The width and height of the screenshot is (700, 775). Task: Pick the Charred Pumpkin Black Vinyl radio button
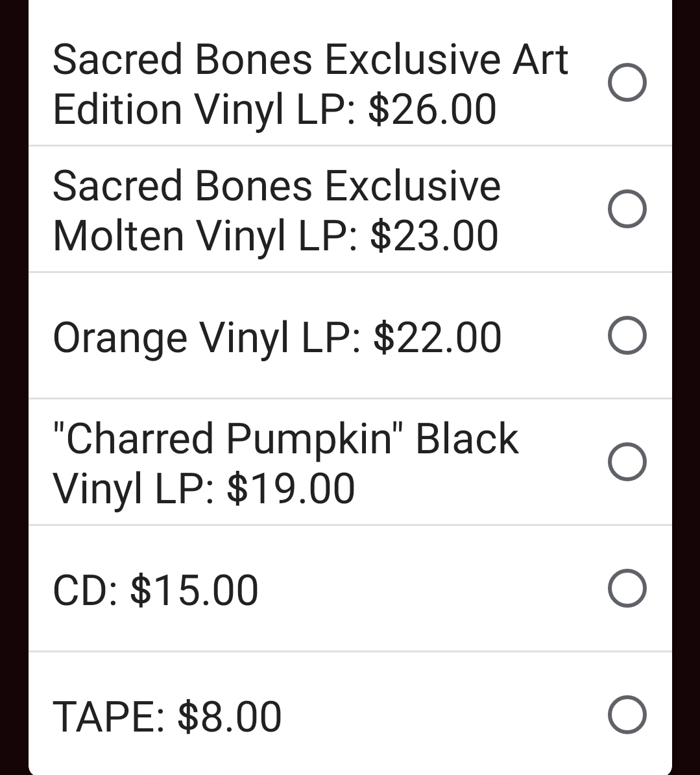(627, 462)
